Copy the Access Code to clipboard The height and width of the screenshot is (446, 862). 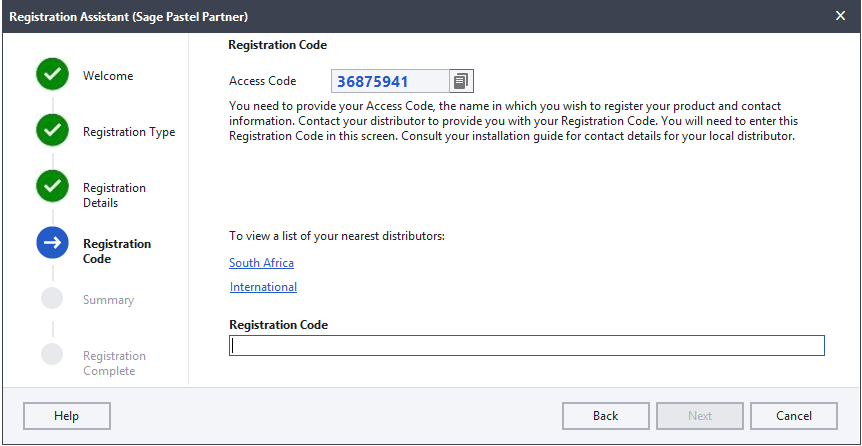click(461, 81)
